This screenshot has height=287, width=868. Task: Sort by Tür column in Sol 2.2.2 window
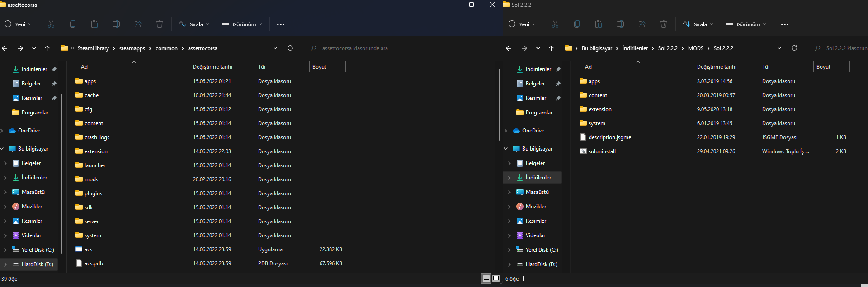786,67
